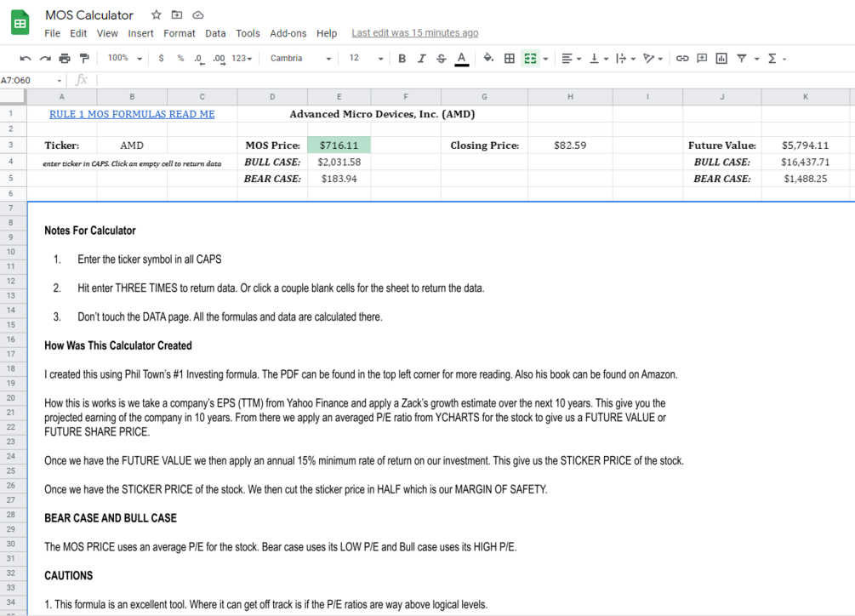Viewport: 855px width, 616px height.
Task: Expand filter views arrow
Action: 756,59
